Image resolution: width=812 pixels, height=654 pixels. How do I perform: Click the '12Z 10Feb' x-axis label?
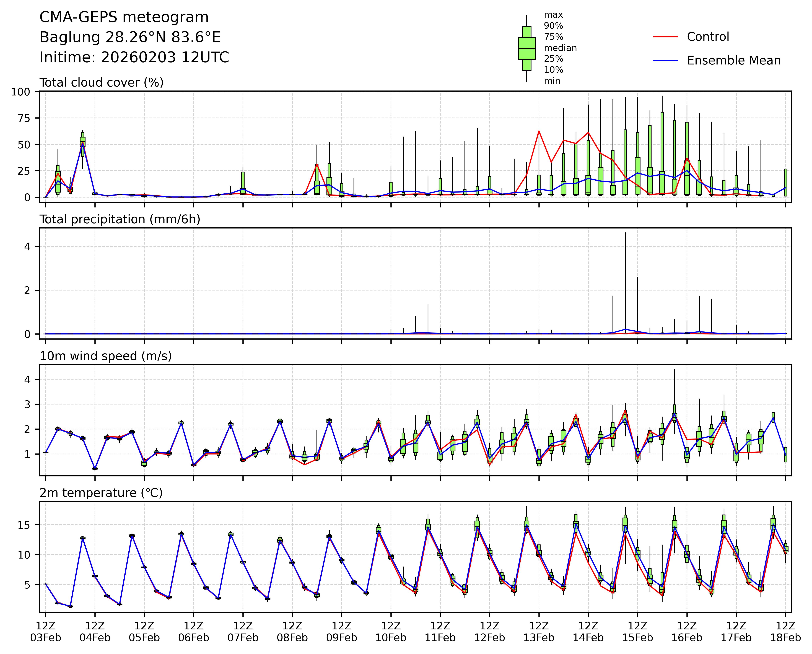coord(391,632)
